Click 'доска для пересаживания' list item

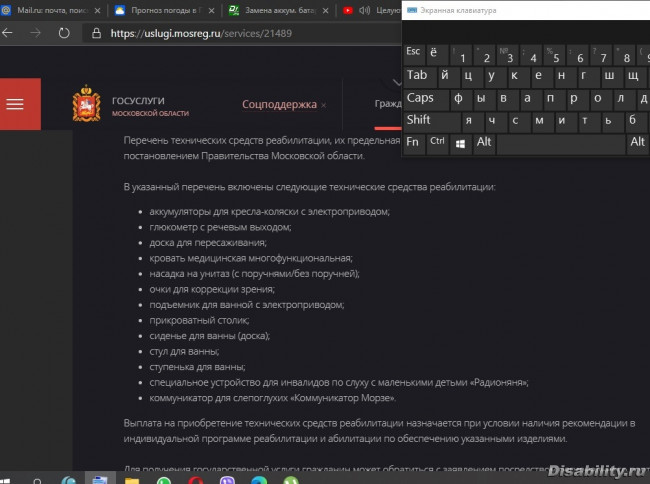pyautogui.click(x=208, y=242)
